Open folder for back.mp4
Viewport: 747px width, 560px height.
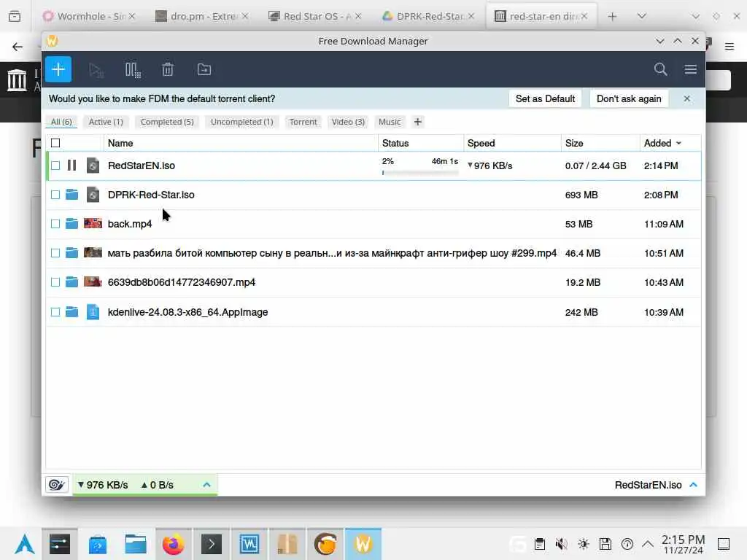click(x=72, y=223)
